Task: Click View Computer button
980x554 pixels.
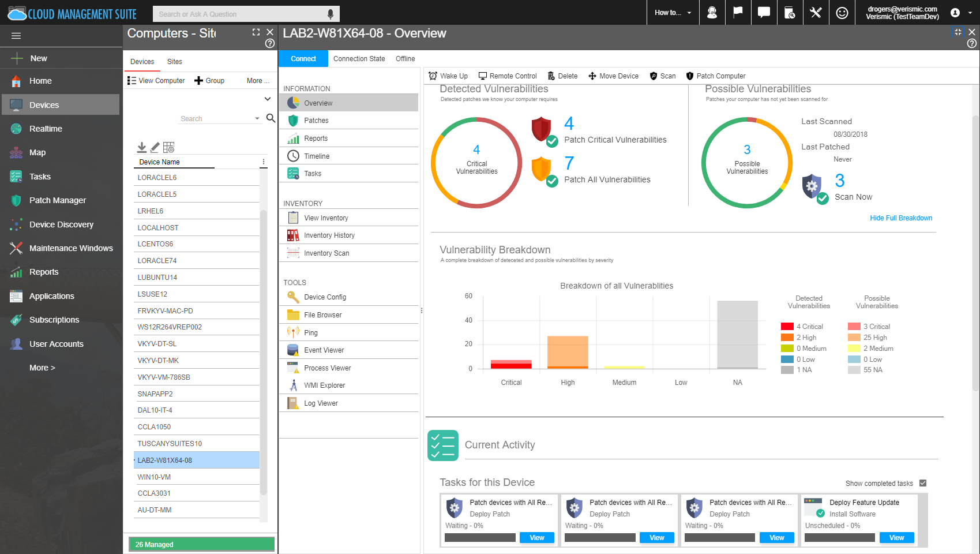Action: point(156,81)
